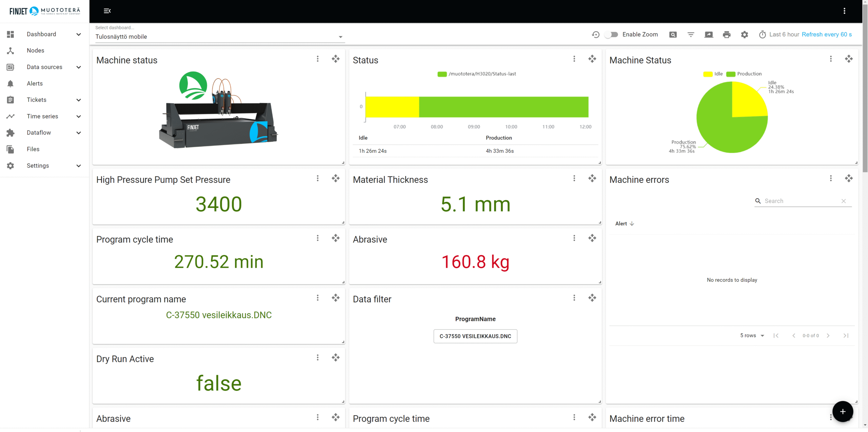
Task: Open three-dot menu on Material Thickness widget
Action: 574,179
